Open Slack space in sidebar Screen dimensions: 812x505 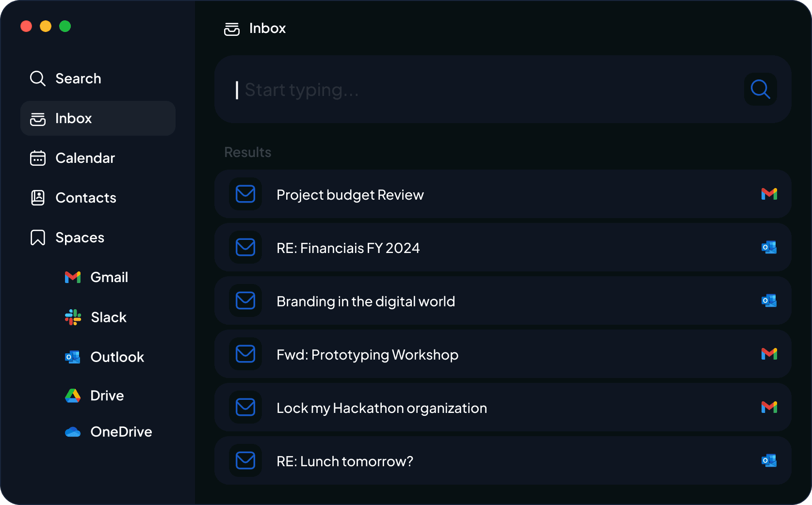pyautogui.click(x=96, y=317)
